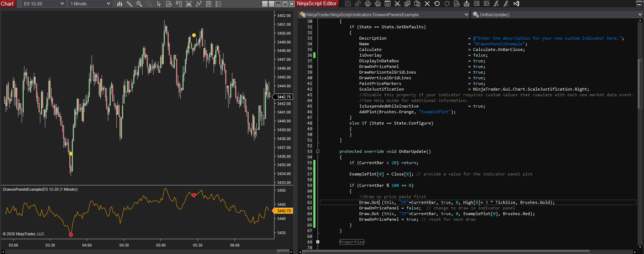The height and width of the screenshot is (254, 644).
Task: Select the drawing tools pencil icon
Action: [x=129, y=4]
